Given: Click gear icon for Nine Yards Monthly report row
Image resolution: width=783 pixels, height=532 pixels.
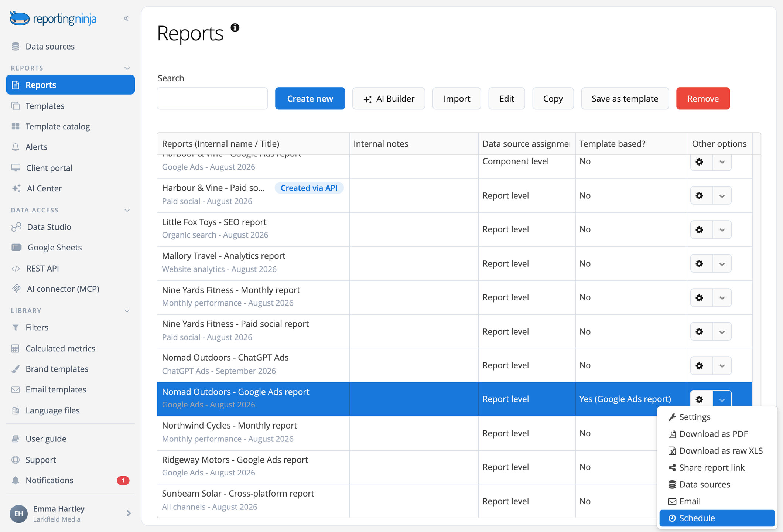Looking at the screenshot, I should pos(700,297).
